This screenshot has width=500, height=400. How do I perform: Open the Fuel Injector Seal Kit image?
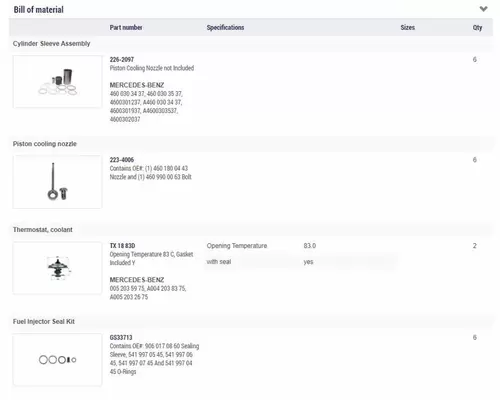click(57, 360)
